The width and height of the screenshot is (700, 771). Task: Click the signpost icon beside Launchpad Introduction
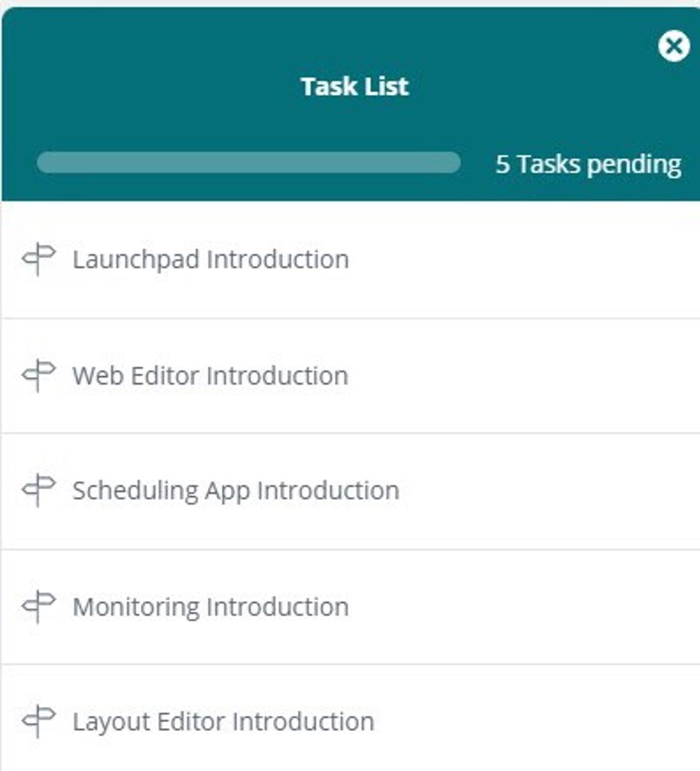(x=38, y=259)
